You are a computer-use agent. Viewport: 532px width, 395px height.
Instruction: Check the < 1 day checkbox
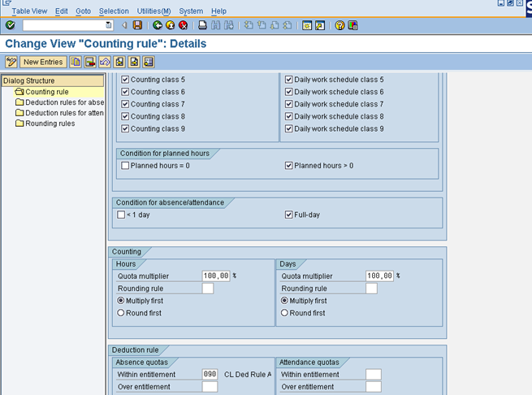121,215
